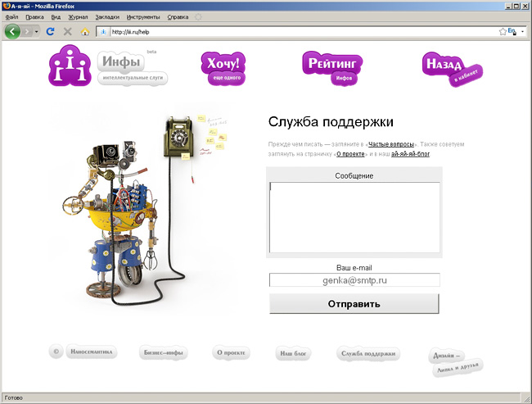
Task: Click inside the Сообщение text area
Action: pyautogui.click(x=354, y=216)
